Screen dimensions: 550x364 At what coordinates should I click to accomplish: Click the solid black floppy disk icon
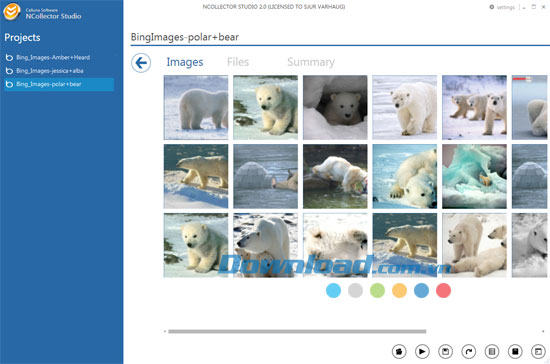click(515, 351)
